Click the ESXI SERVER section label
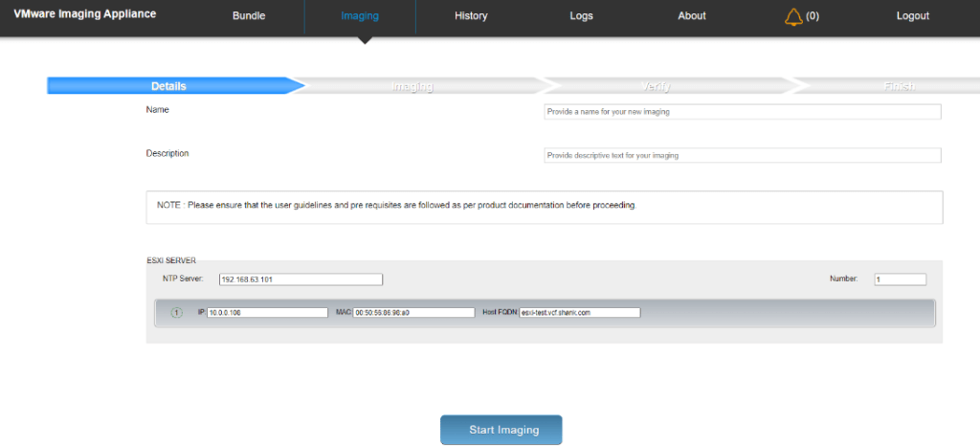 tap(171, 261)
